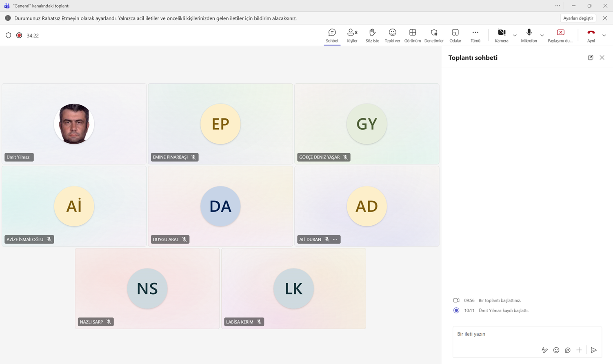Open the Kişiler participants panel
Screen dimensions: 613x364
pos(352,36)
